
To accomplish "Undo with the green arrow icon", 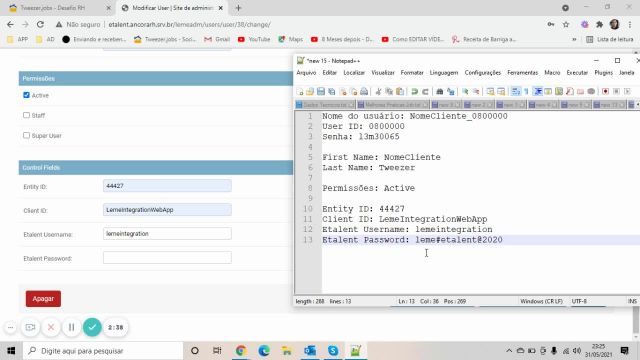I will [414, 91].
